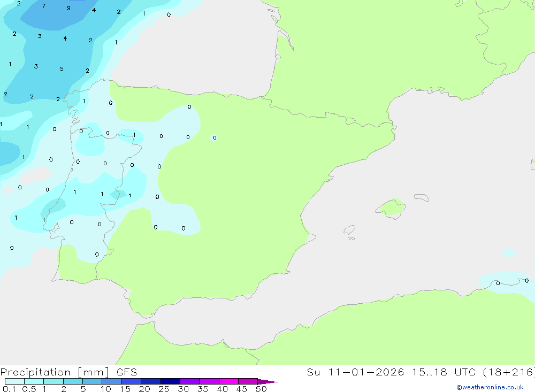The height and width of the screenshot is (392, 535).
Task: Click the "15" legend scale label
Action: coord(125,389)
